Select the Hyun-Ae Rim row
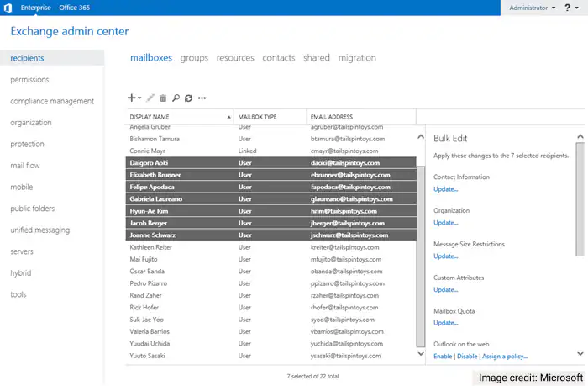The height and width of the screenshot is (386, 588). click(271, 210)
